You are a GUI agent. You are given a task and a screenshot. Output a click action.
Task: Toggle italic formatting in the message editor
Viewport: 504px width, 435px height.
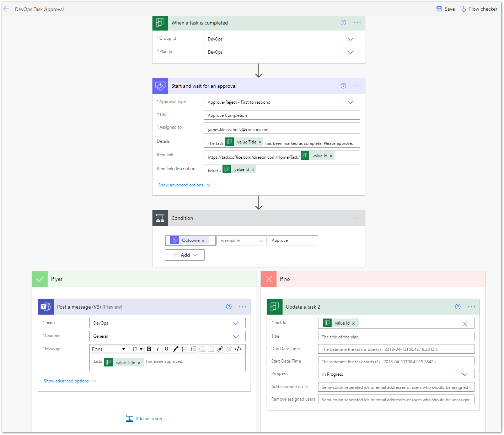pyautogui.click(x=157, y=349)
